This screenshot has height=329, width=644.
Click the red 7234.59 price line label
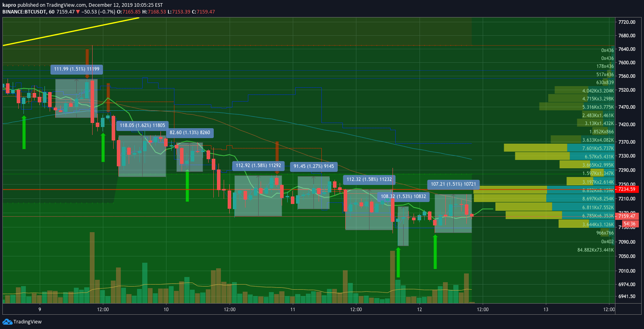[627, 189]
